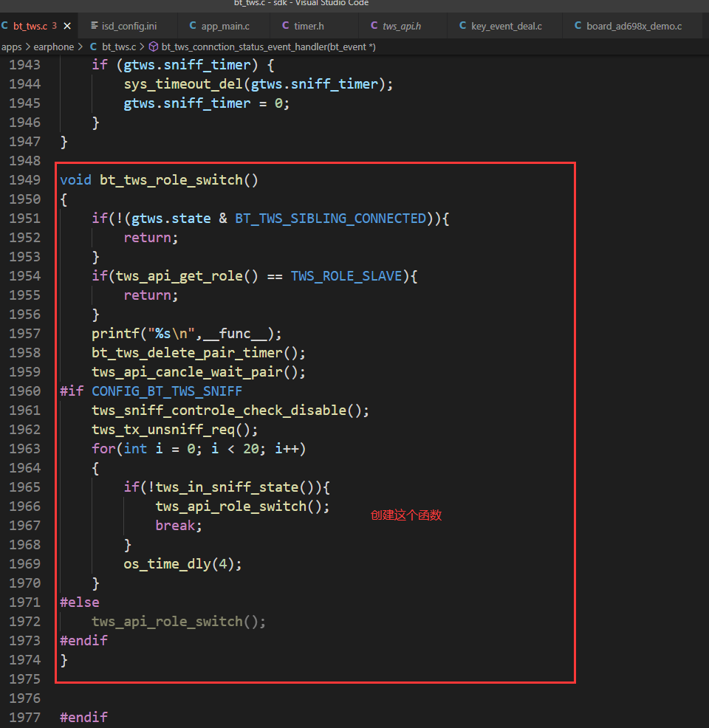Switch to the tws_api.h tab
This screenshot has height=728, width=709.
(x=396, y=26)
